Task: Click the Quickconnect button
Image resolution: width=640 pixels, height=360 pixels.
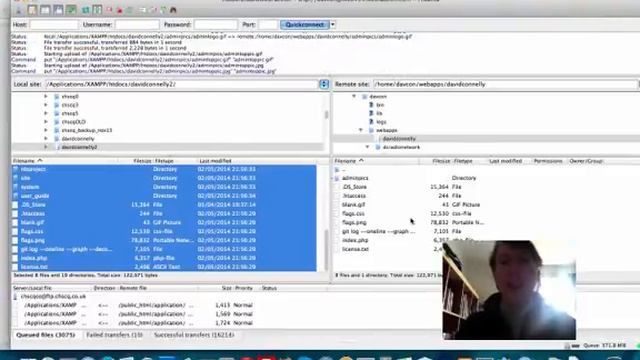Action: (304, 24)
